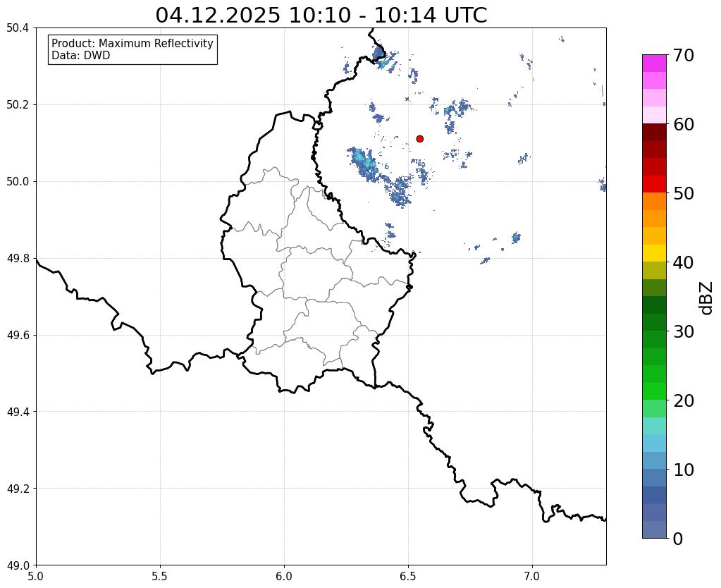Click the 'Data: DWD' text
This screenshot has width=721, height=588.
[81, 56]
